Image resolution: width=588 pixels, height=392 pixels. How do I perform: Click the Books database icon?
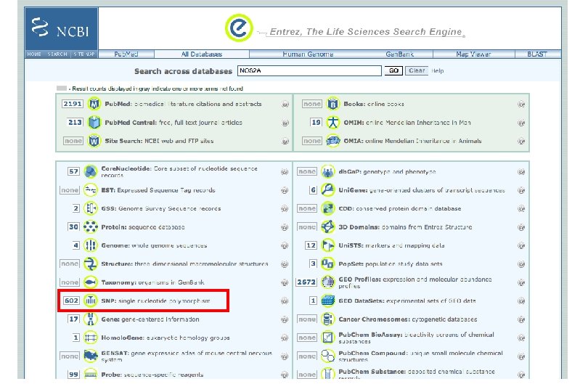(x=332, y=104)
